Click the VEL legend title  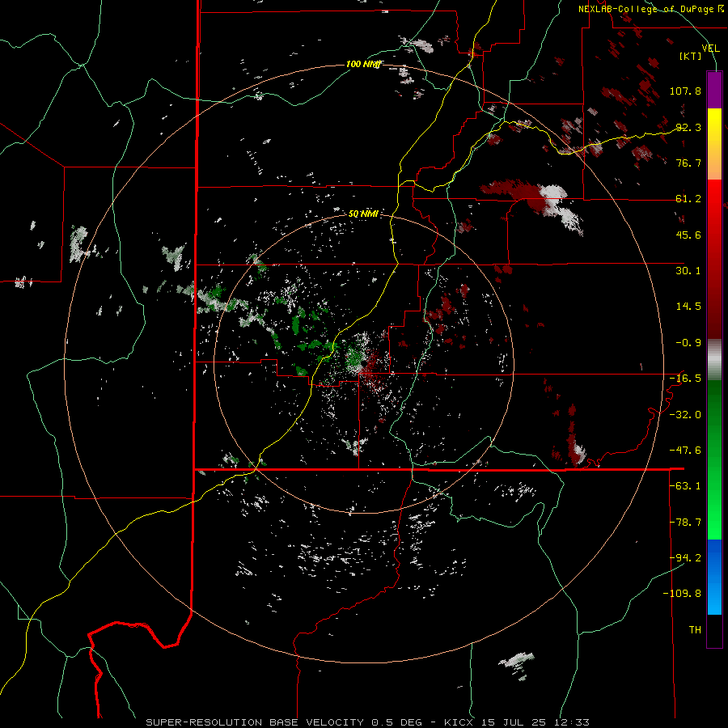[710, 48]
